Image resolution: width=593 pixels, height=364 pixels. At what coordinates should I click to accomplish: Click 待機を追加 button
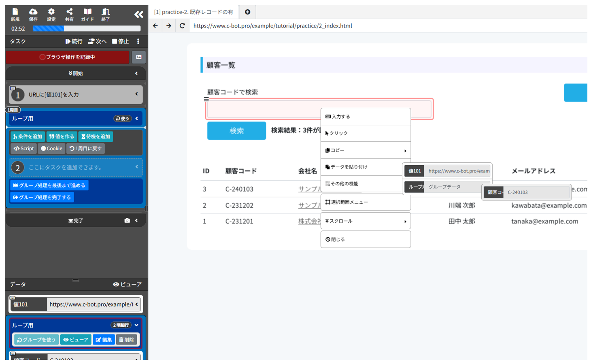point(96,136)
